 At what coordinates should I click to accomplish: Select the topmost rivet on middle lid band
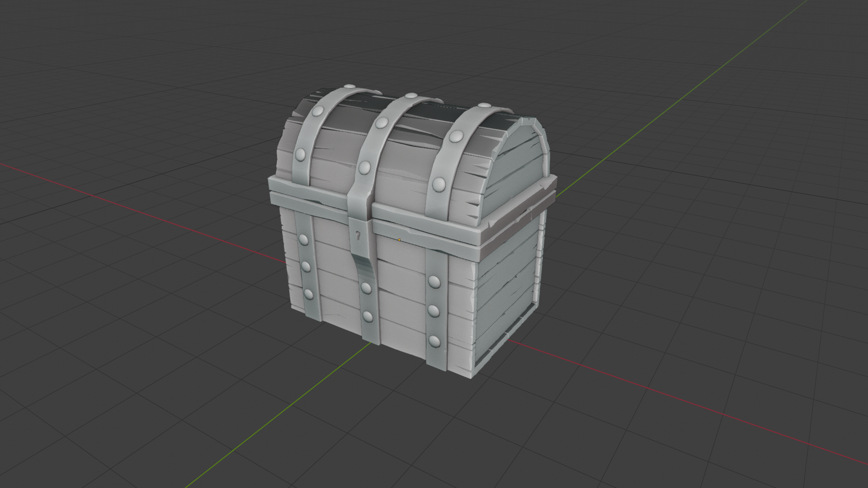pos(411,96)
